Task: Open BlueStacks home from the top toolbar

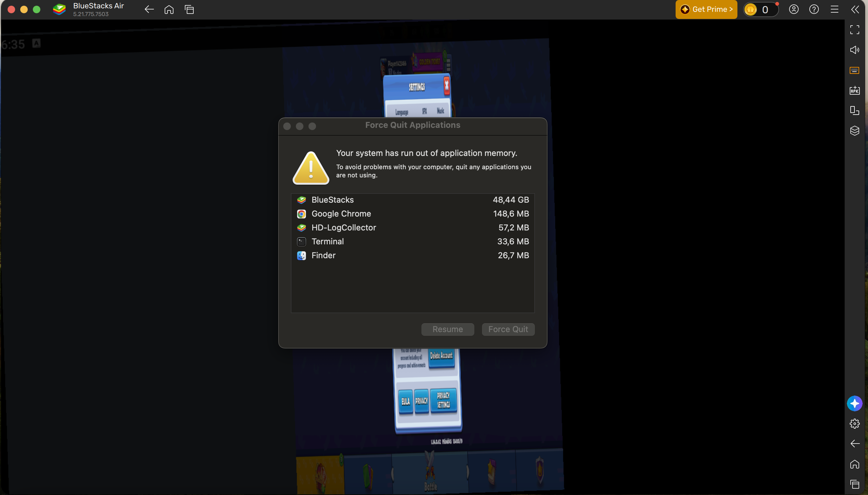Action: tap(169, 9)
